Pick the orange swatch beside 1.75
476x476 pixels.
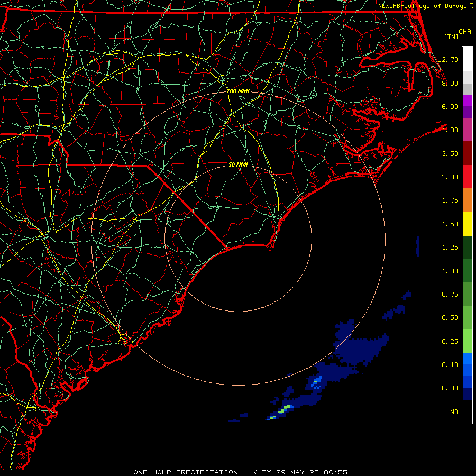click(467, 200)
